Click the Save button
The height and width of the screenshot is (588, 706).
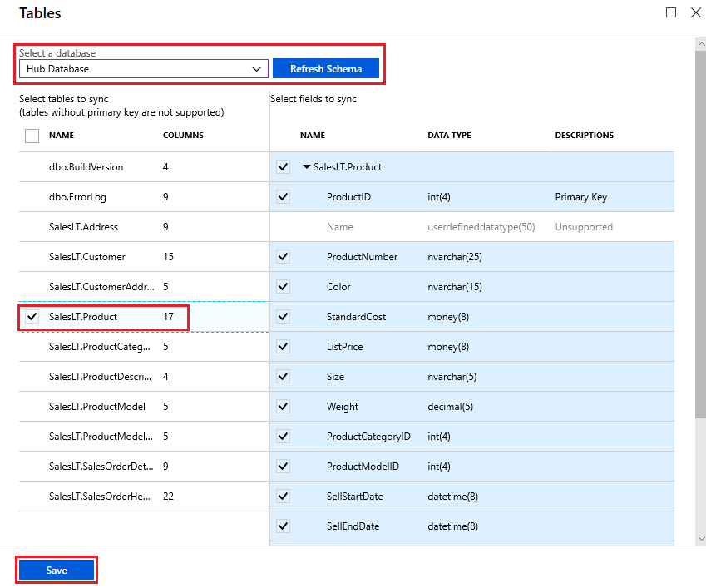click(56, 570)
